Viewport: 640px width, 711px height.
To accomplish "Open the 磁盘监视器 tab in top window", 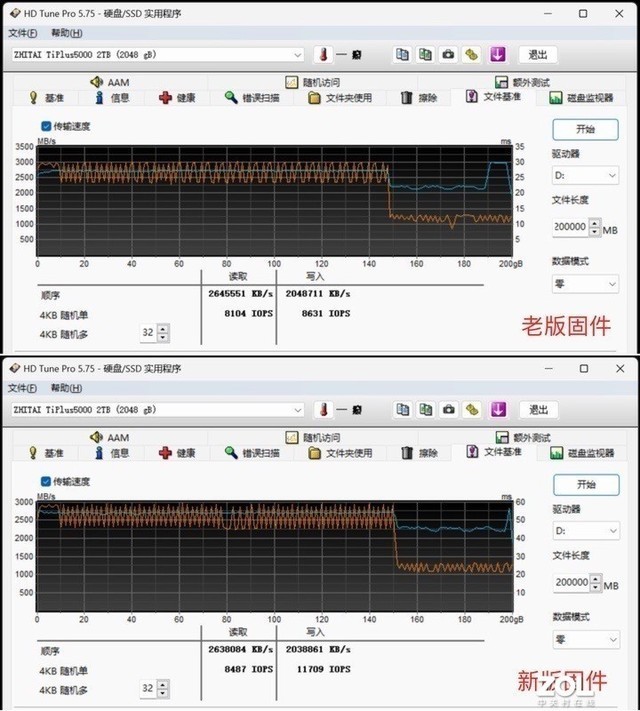I will 581,97.
